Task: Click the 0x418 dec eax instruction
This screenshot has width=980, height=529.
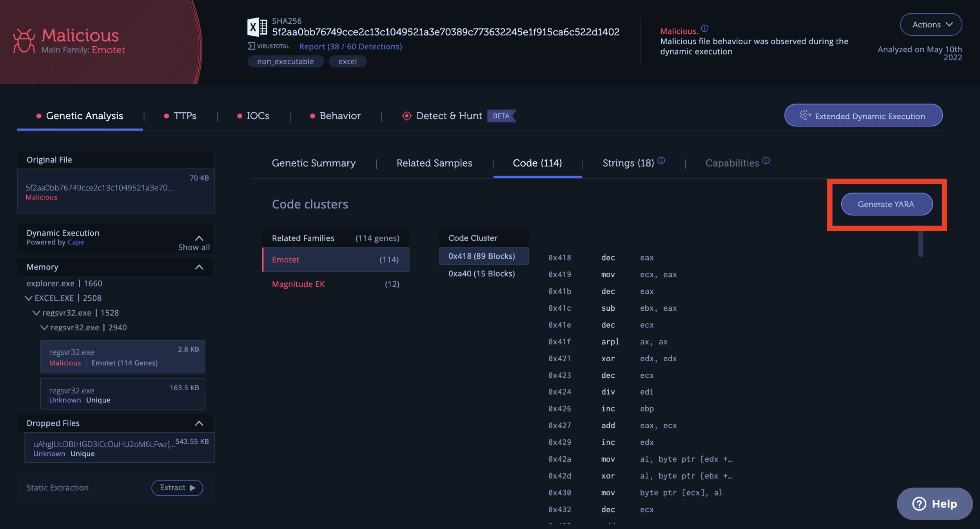Action: (601, 257)
